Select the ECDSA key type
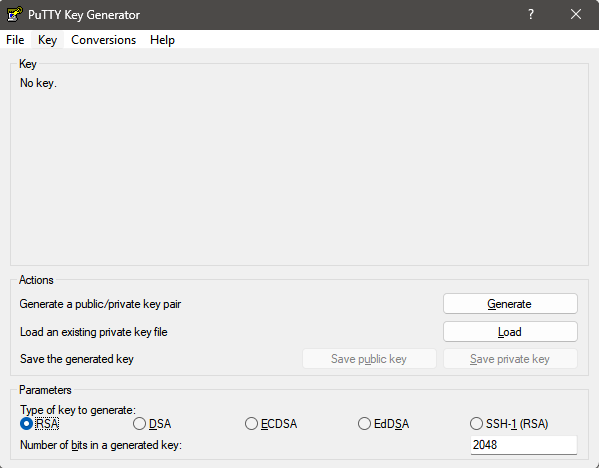 (271, 424)
